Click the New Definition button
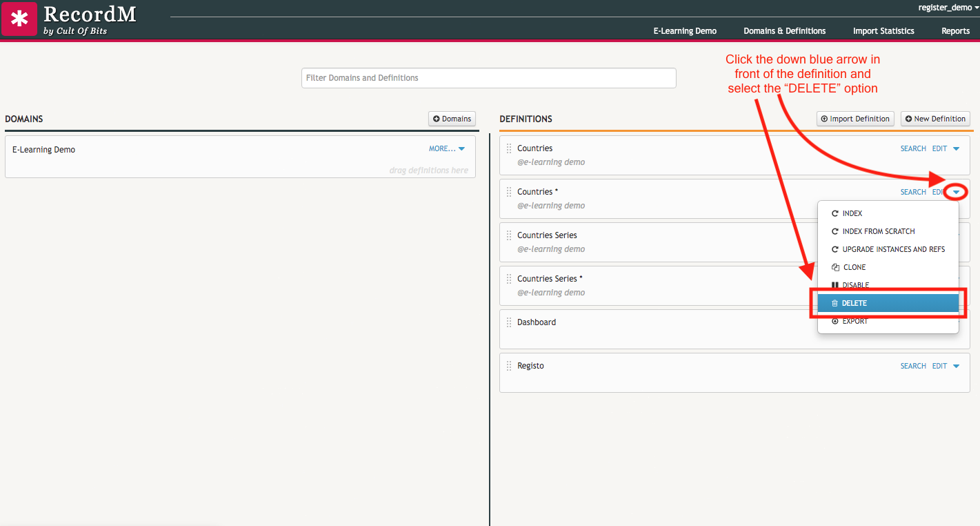Viewport: 980px width, 526px height. (935, 119)
